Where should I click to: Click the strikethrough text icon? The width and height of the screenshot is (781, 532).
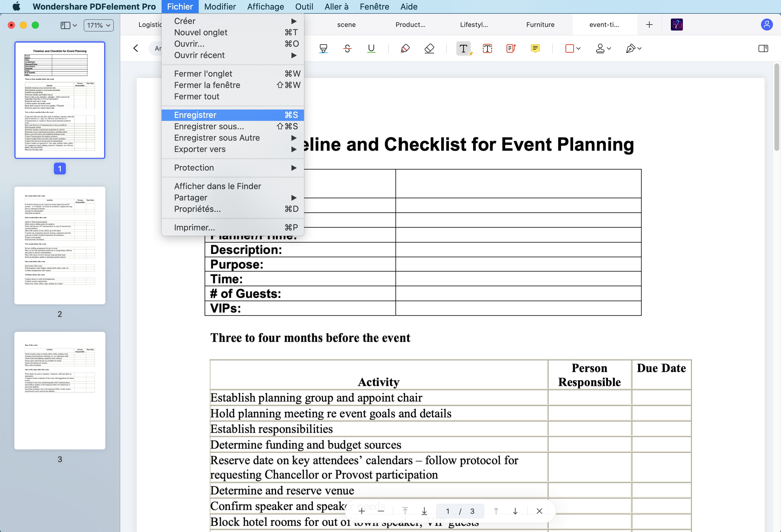click(347, 48)
